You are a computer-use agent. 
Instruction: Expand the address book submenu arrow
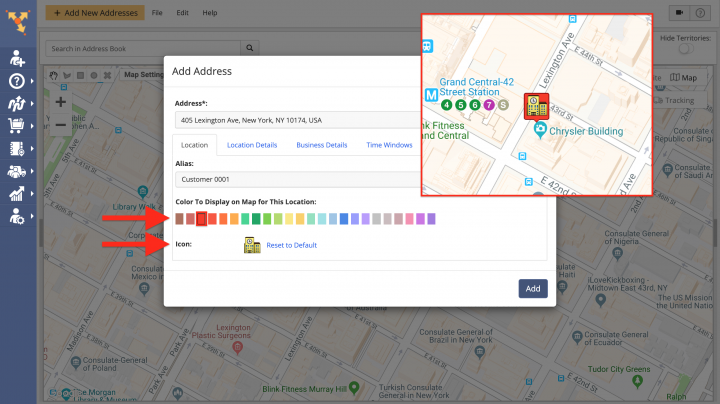(x=32, y=148)
